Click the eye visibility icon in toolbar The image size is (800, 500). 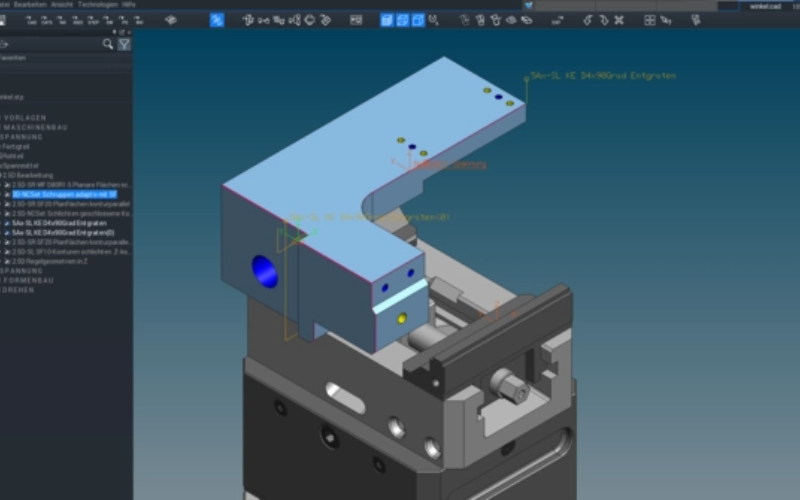pos(511,20)
